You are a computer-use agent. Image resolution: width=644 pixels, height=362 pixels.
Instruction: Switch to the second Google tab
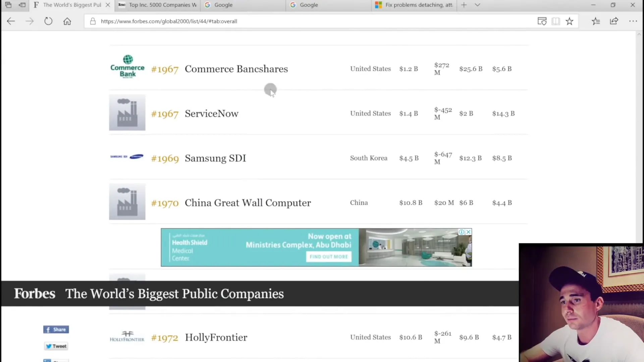329,5
